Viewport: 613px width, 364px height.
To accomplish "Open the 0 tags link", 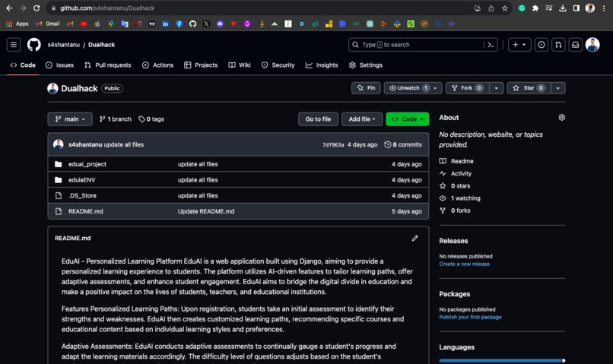I will pyautogui.click(x=151, y=119).
